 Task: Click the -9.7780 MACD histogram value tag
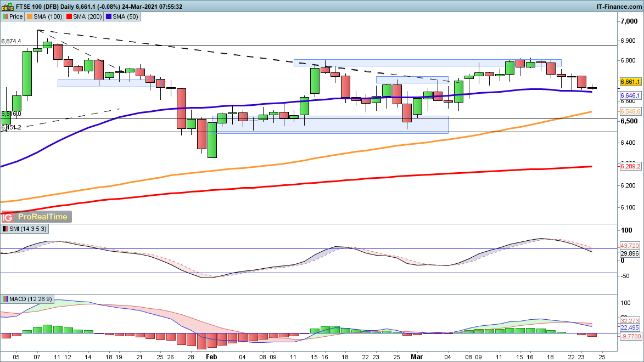[x=630, y=337]
